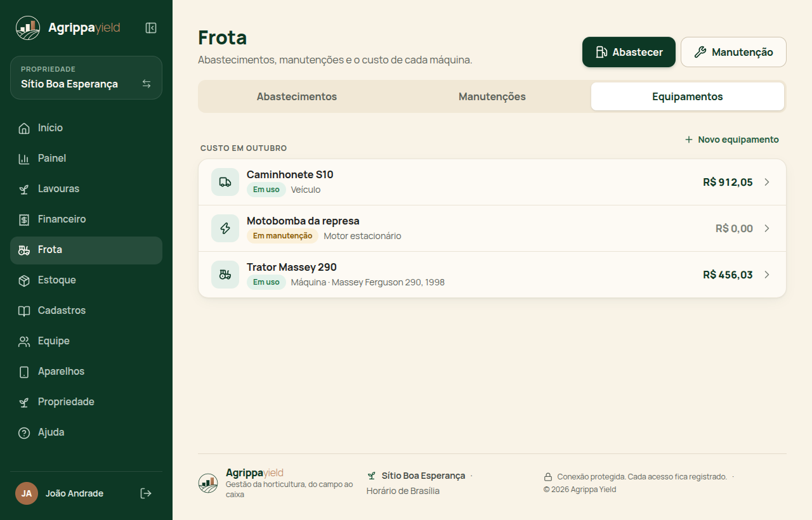Image resolution: width=812 pixels, height=520 pixels.
Task: Select the Lavouras sprout icon
Action: [24, 189]
